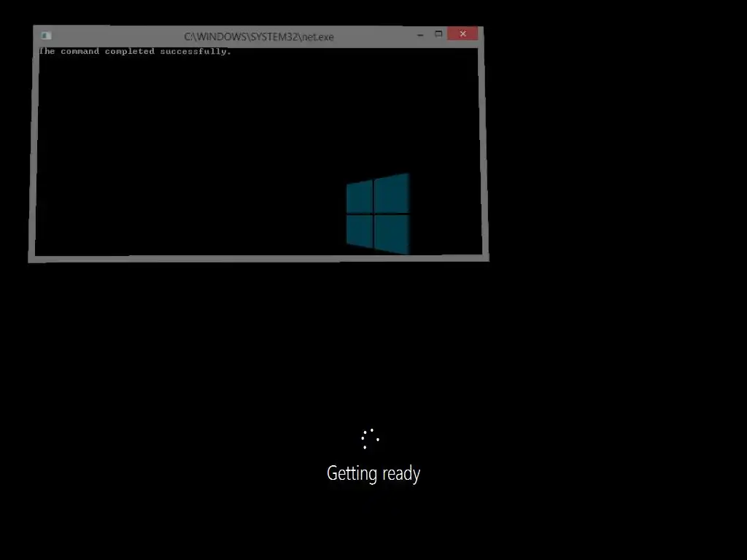Click the 'Getting ready' message
The width and height of the screenshot is (747, 560).
click(x=373, y=474)
